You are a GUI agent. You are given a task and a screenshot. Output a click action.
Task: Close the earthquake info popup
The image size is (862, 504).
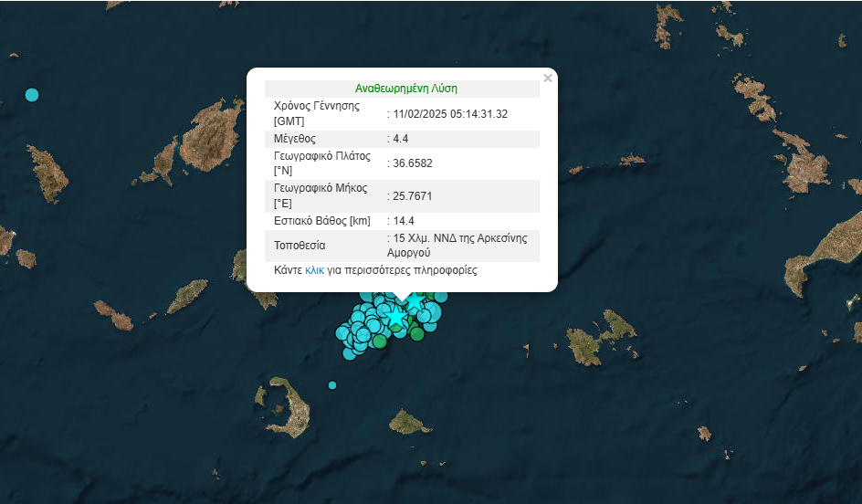548,79
